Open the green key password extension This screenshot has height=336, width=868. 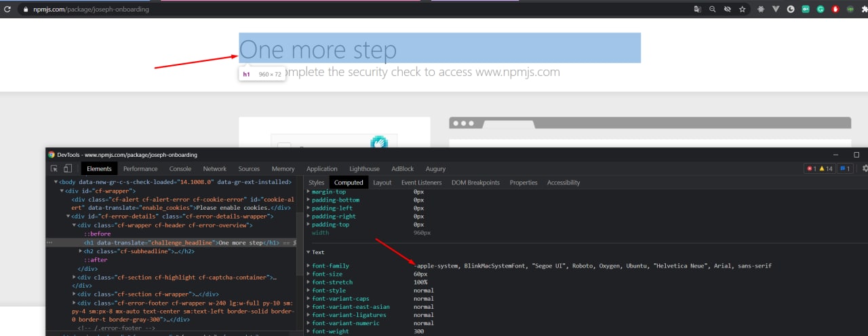(806, 10)
